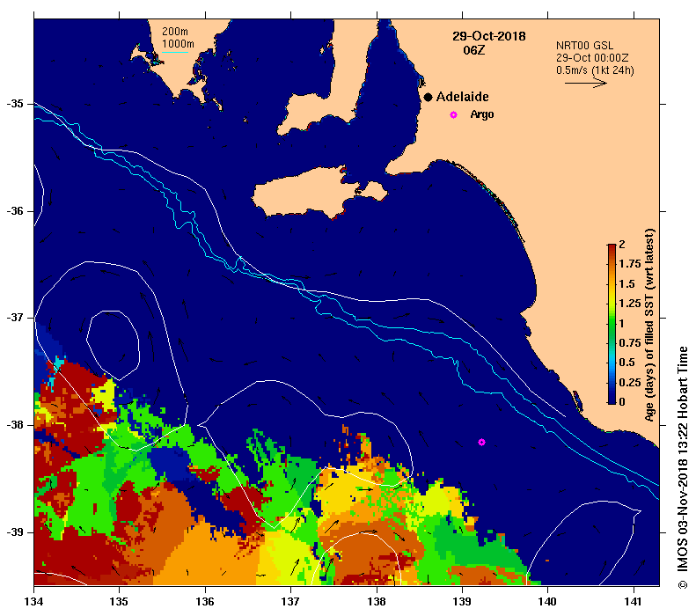This screenshot has width=696, height=616.
Task: Click the cyan 1000m contour legend line
Action: (x=175, y=53)
